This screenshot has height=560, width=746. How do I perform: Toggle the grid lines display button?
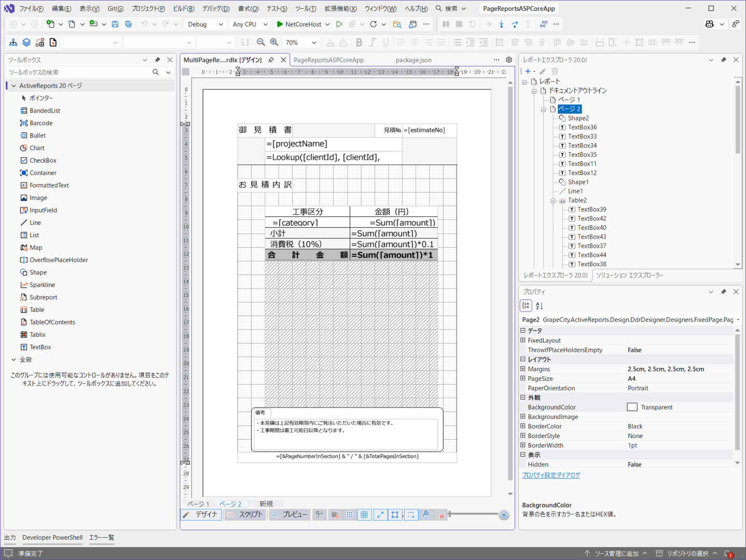click(364, 515)
